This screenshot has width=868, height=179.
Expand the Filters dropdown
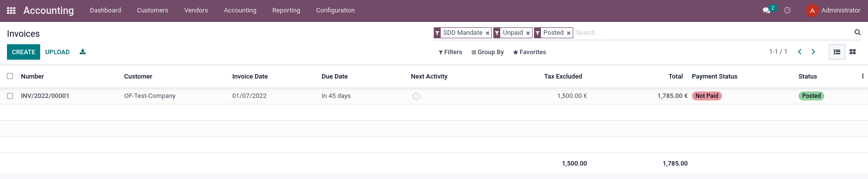click(x=450, y=52)
